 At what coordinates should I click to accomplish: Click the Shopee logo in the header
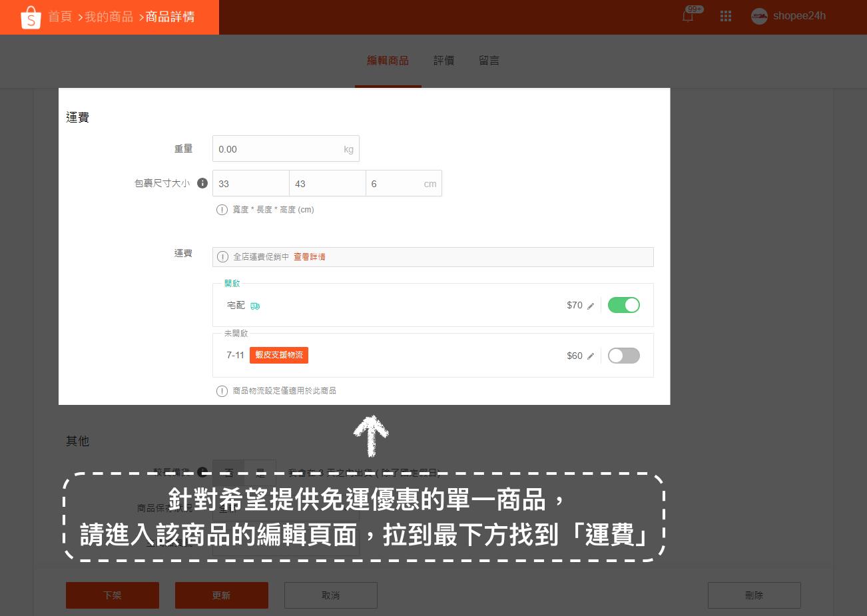tap(31, 17)
